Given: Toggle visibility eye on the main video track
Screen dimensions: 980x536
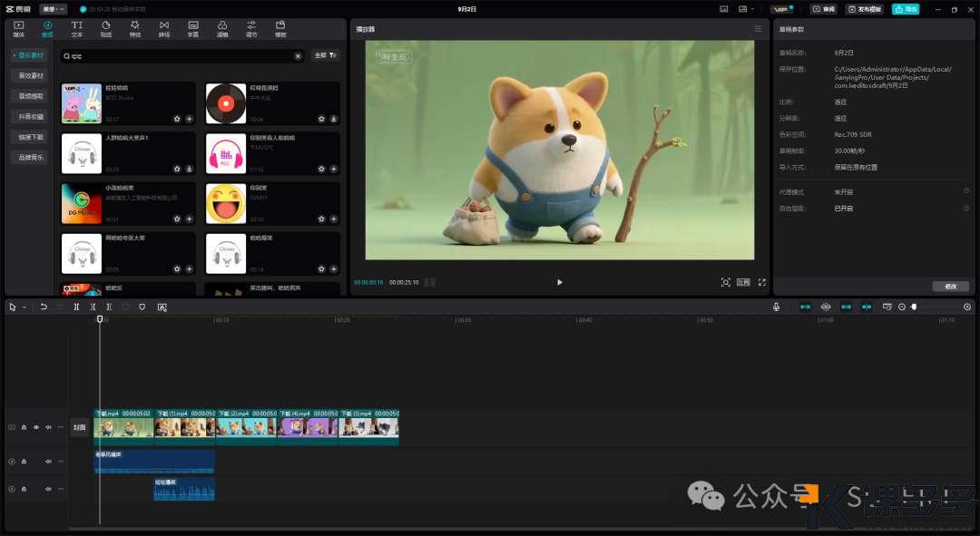Looking at the screenshot, I should point(36,427).
